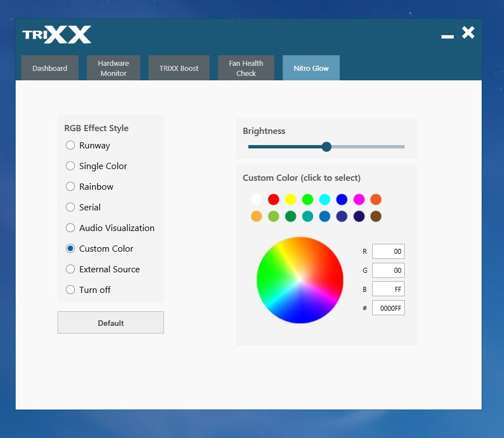The width and height of the screenshot is (504, 438).
Task: Click the hex color code field
Action: [x=388, y=308]
